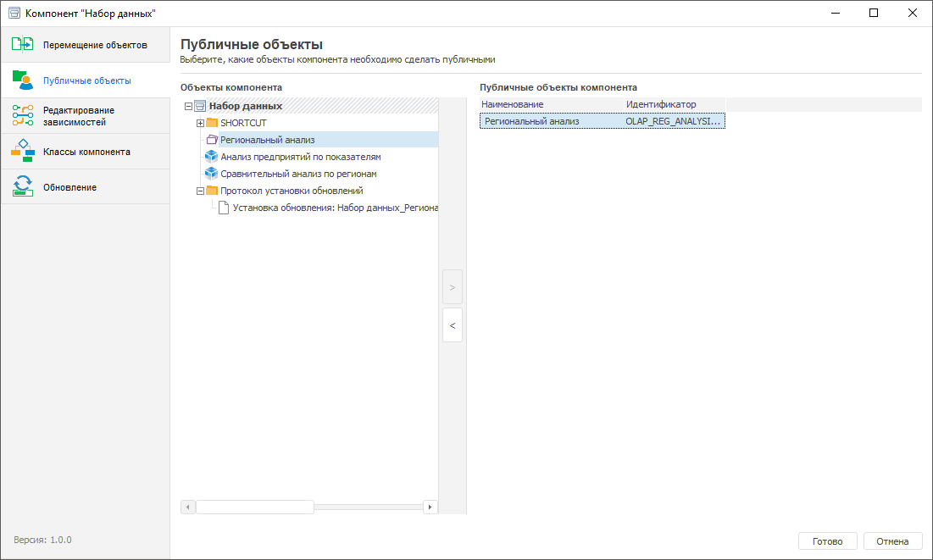Click the Редактирование зависимостей icon

click(23, 116)
